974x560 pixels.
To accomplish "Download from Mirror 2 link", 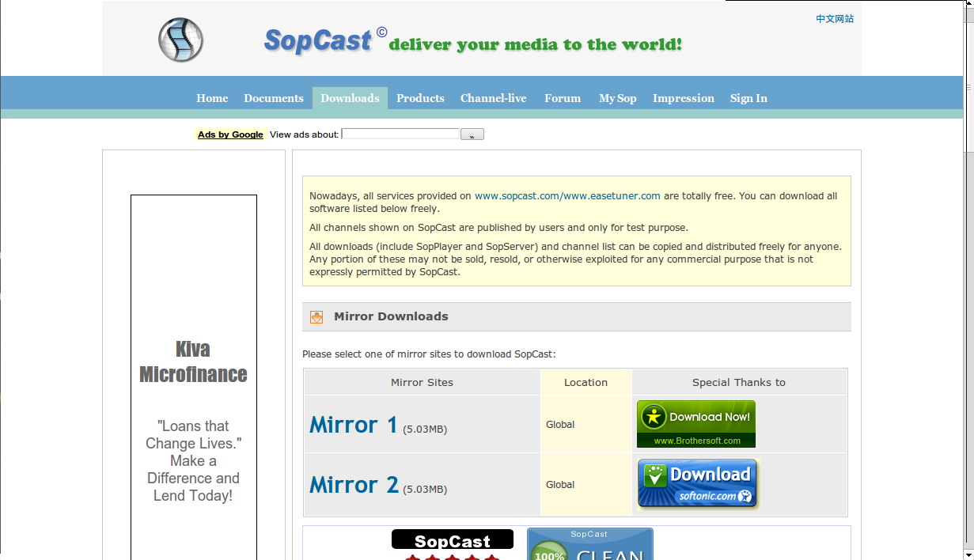I will click(x=354, y=484).
